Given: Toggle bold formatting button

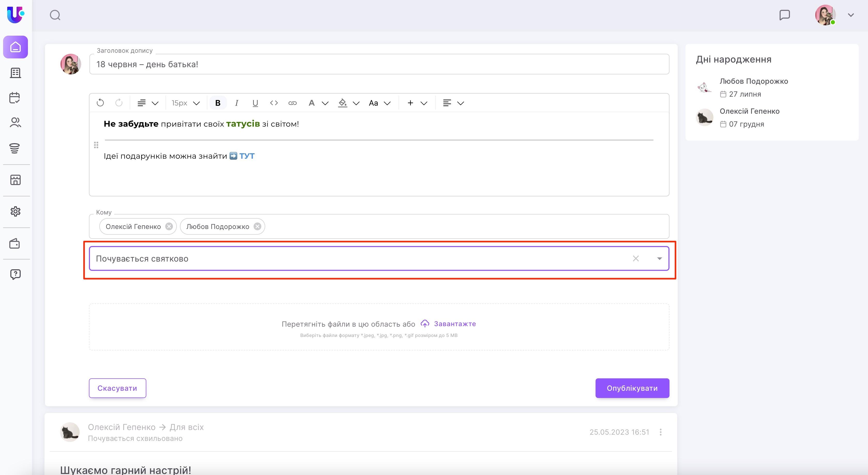Looking at the screenshot, I should click(218, 103).
